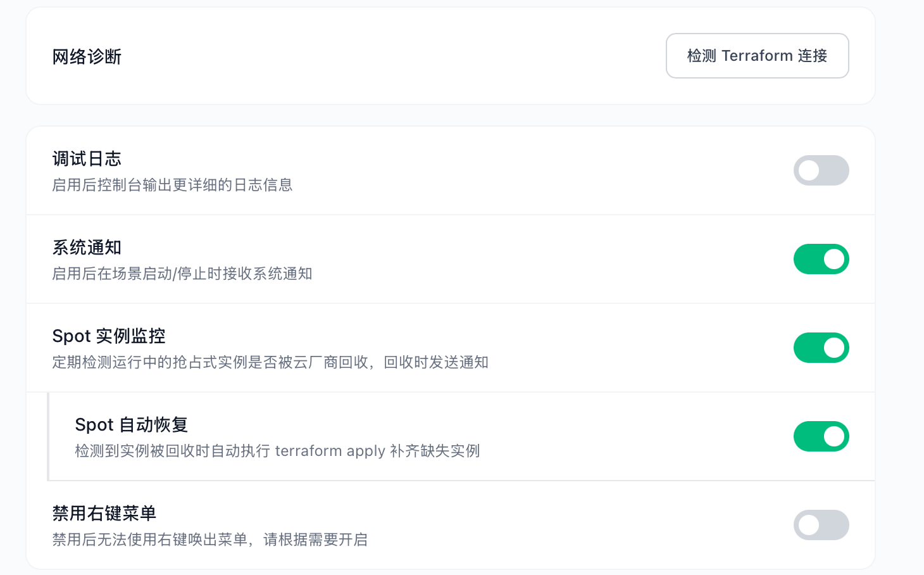
Task: Click the 回收时发送通知 phrase
Action: [x=436, y=362]
